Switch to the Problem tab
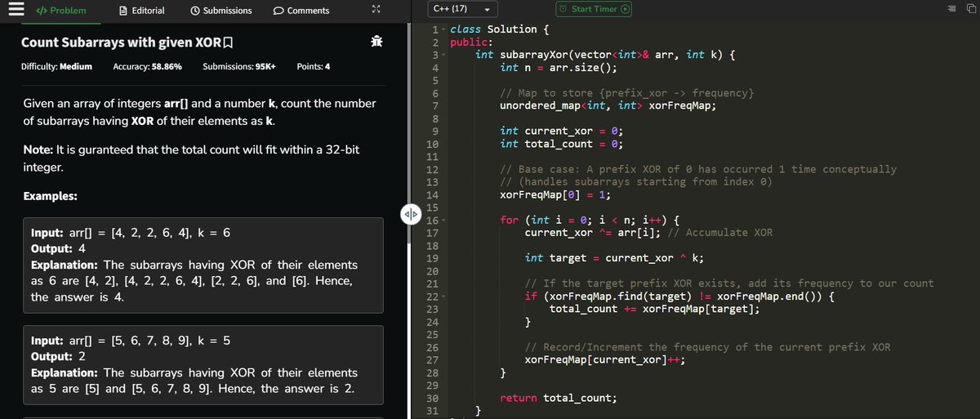Screen dimensions: 980x419 tap(61, 11)
